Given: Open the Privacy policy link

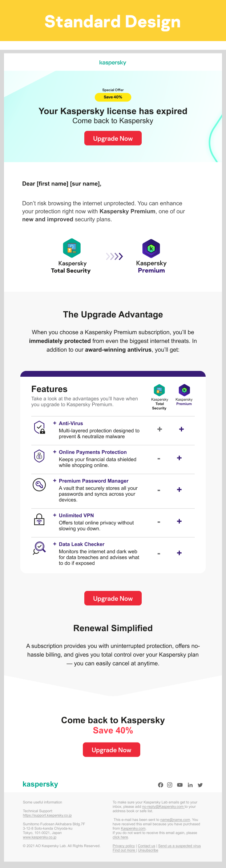Looking at the screenshot, I should (124, 846).
